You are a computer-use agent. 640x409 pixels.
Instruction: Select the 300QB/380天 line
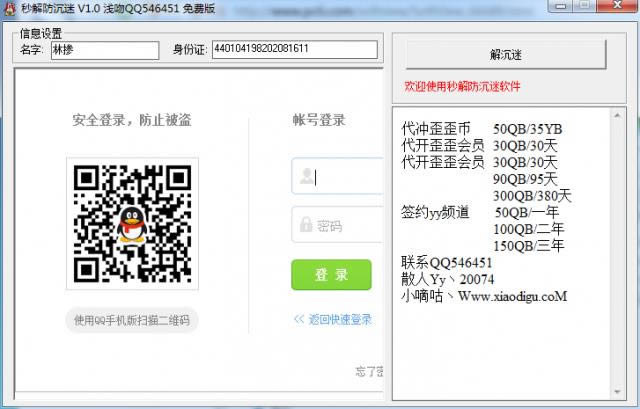(x=532, y=196)
